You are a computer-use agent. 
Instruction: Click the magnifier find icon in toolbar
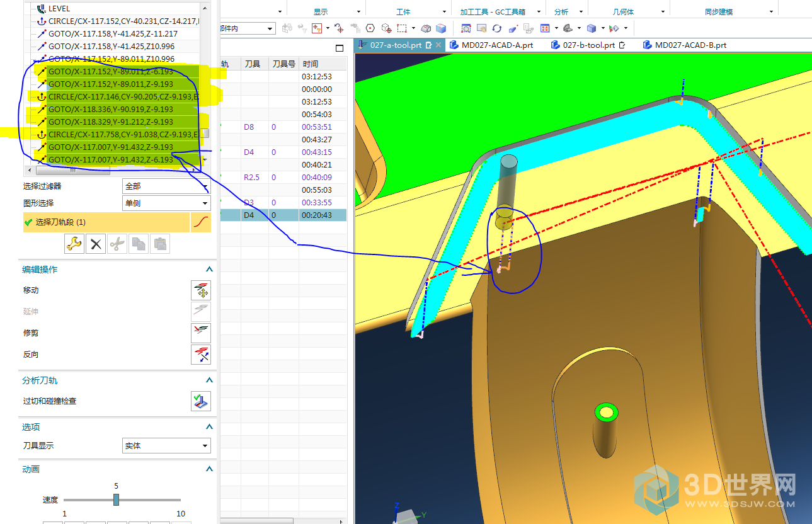[x=466, y=28]
